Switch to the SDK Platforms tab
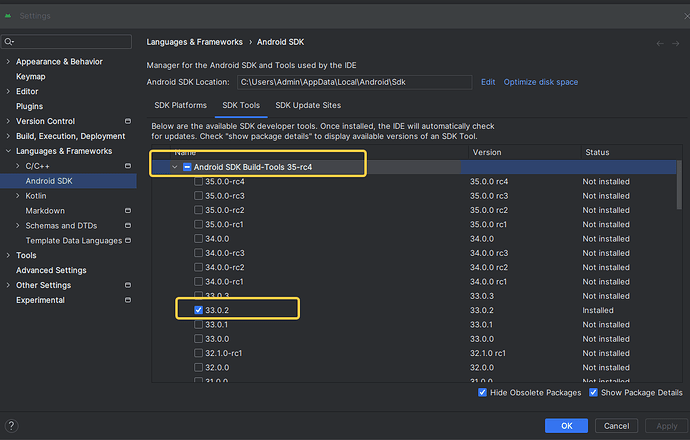Image resolution: width=690 pixels, height=440 pixels. pos(180,106)
